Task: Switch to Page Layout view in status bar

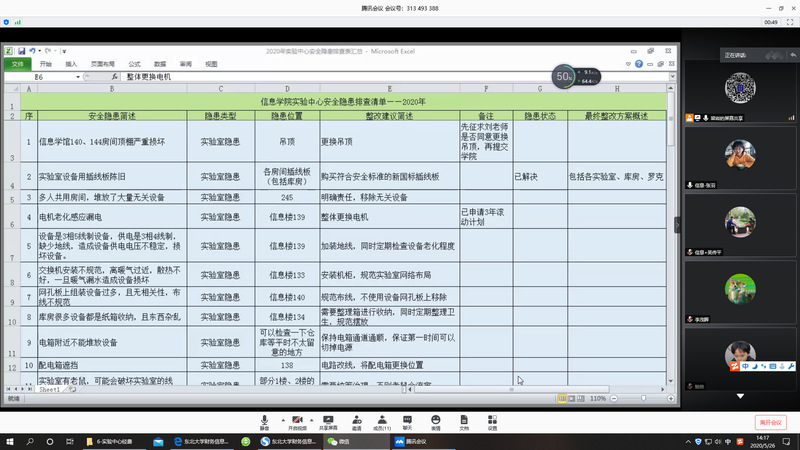Action: coord(574,398)
